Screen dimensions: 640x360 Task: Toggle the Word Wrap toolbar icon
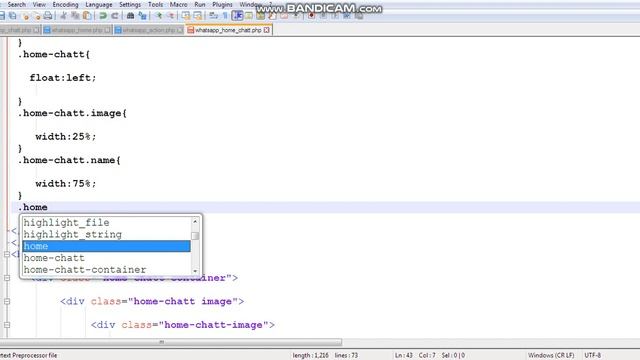tap(213, 16)
